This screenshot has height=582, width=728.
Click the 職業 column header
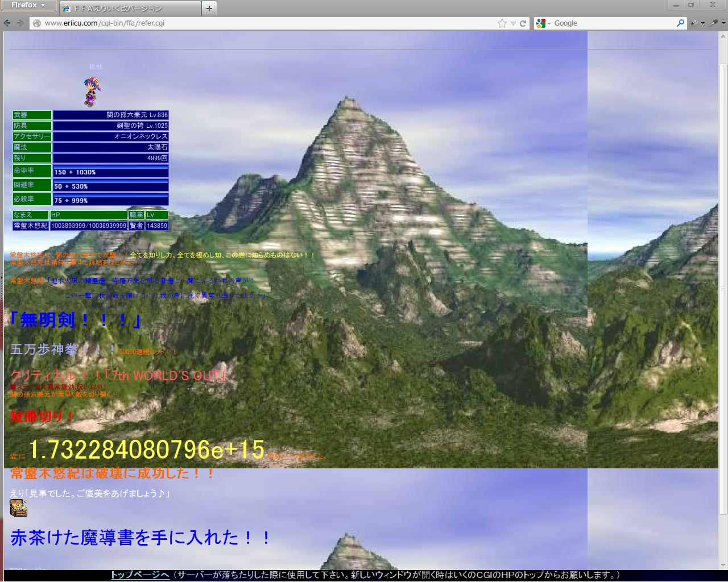click(x=136, y=215)
